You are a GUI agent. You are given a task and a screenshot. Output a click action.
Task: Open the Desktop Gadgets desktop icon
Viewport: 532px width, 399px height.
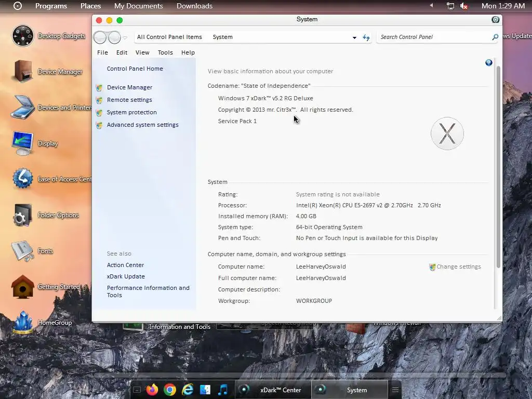(x=23, y=36)
